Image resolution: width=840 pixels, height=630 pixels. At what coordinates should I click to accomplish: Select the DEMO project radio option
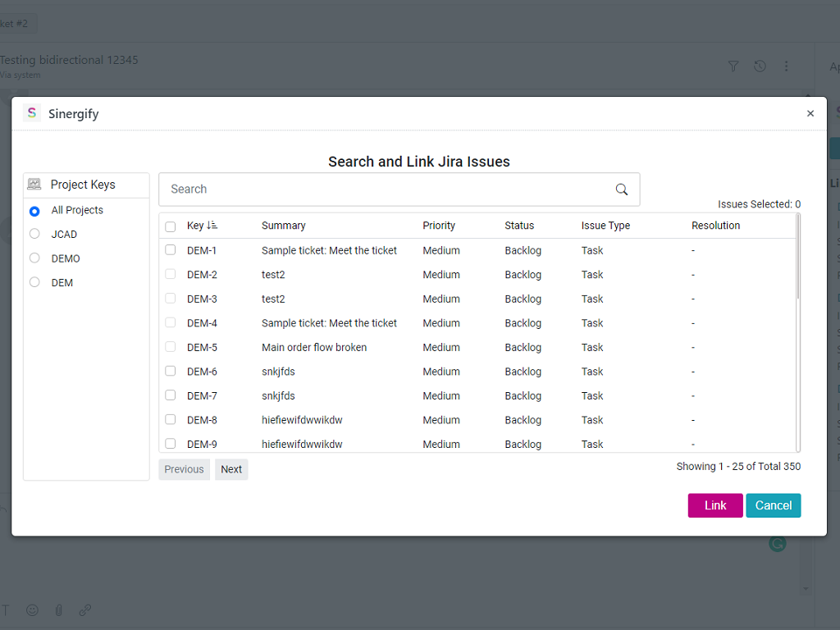[34, 258]
